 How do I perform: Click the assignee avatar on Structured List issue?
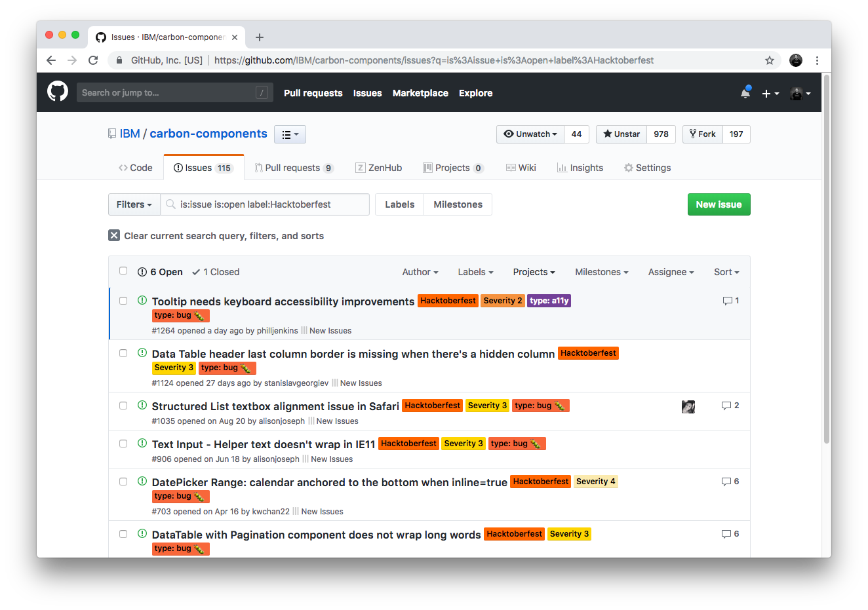tap(688, 406)
